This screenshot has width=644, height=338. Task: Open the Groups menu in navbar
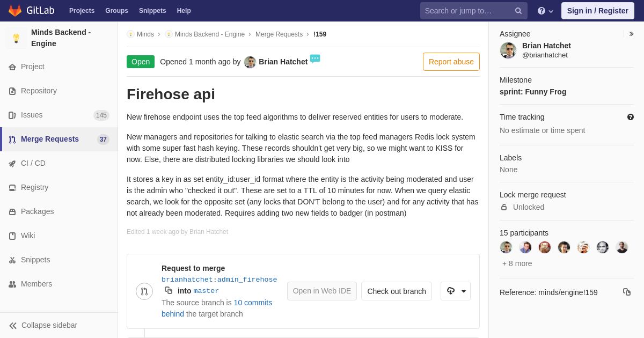116,11
